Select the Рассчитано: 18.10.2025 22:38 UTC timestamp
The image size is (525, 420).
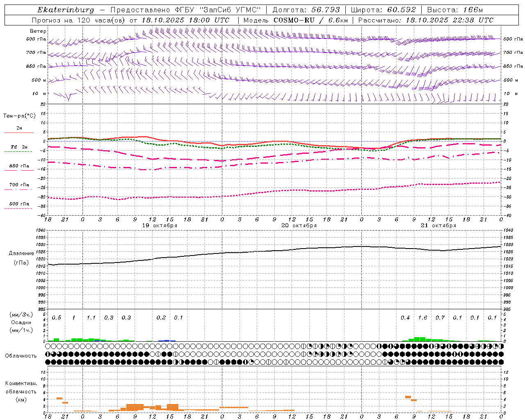pyautogui.click(x=426, y=20)
